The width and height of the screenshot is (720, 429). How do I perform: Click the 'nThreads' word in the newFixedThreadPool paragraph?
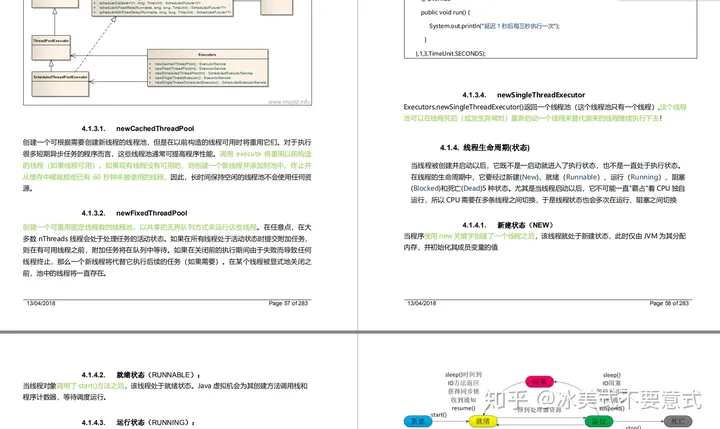tap(53, 239)
